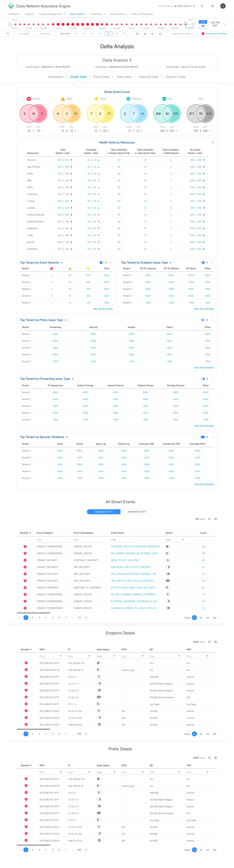234x868 pixels.
Task: Open table settings gear for All Smart Events
Action: (215, 519)
